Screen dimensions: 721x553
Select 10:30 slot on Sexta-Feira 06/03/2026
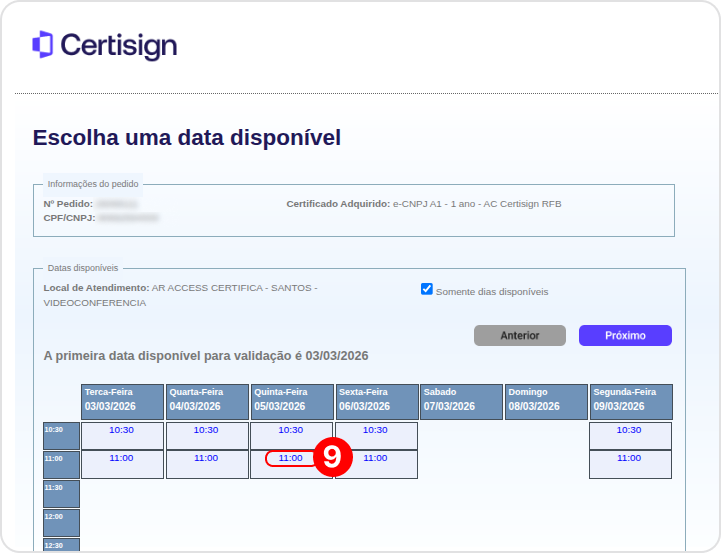click(x=375, y=430)
